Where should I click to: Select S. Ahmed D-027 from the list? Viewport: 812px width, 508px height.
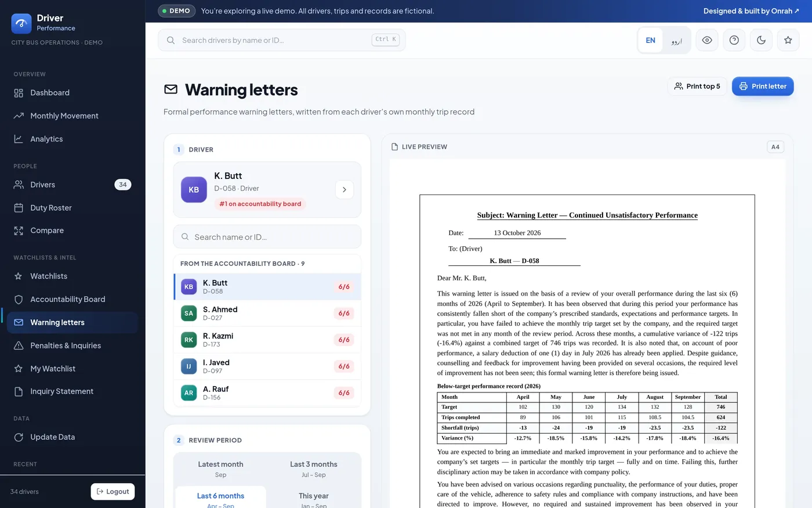point(267,314)
